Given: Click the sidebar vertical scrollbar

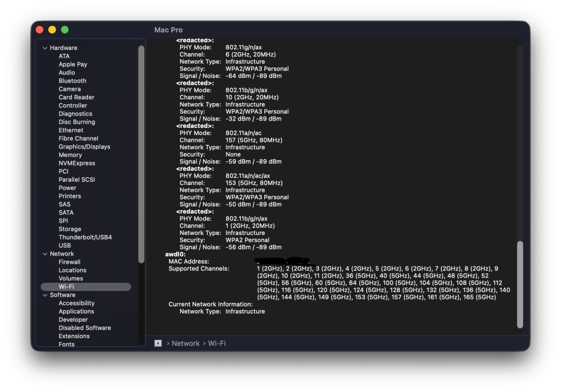Looking at the screenshot, I should 141,154.
